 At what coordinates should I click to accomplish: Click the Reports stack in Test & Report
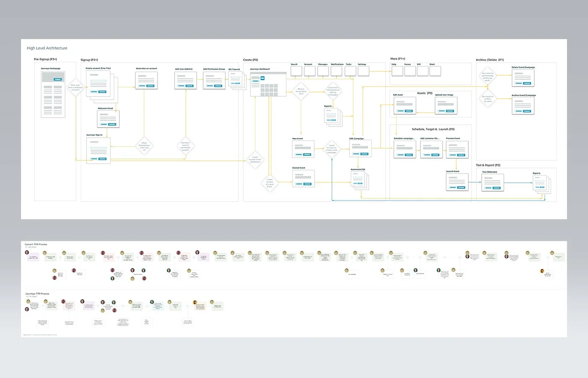coord(542,184)
